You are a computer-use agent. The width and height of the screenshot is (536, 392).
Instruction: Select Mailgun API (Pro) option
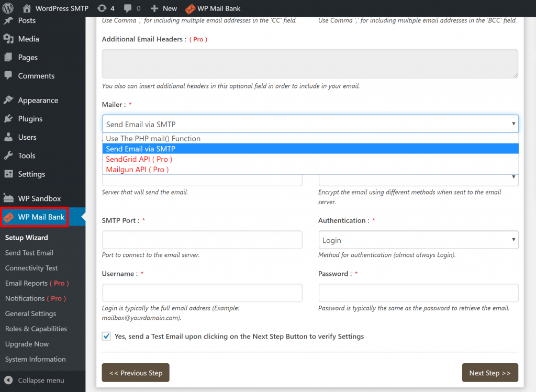(310, 169)
